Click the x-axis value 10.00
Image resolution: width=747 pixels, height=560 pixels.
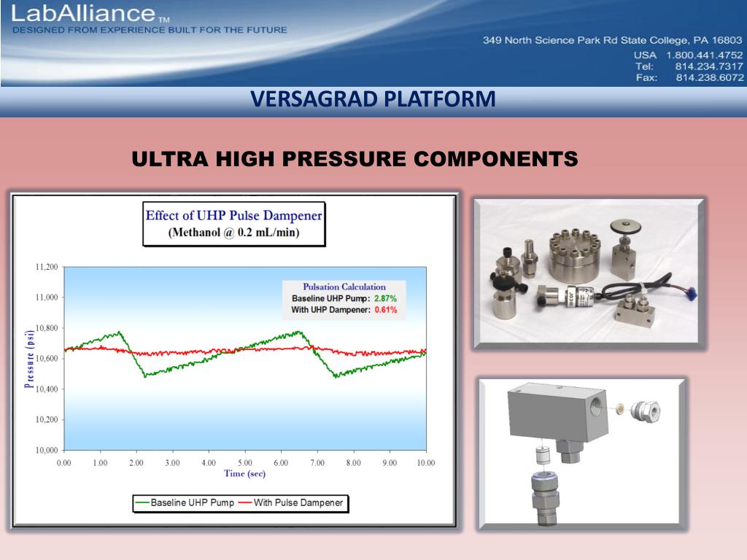click(x=426, y=463)
